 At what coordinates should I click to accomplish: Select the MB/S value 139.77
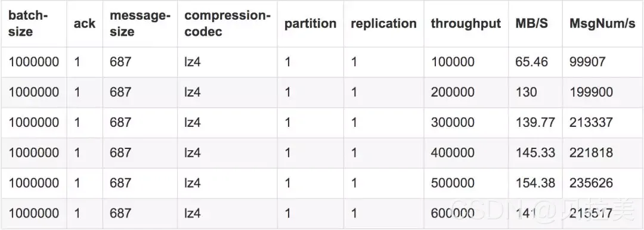[x=535, y=122]
